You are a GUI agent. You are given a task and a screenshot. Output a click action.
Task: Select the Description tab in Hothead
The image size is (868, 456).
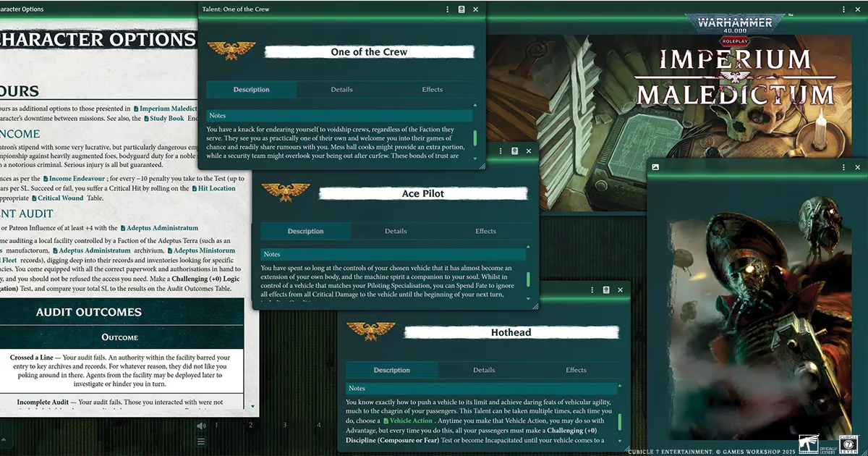coord(392,371)
